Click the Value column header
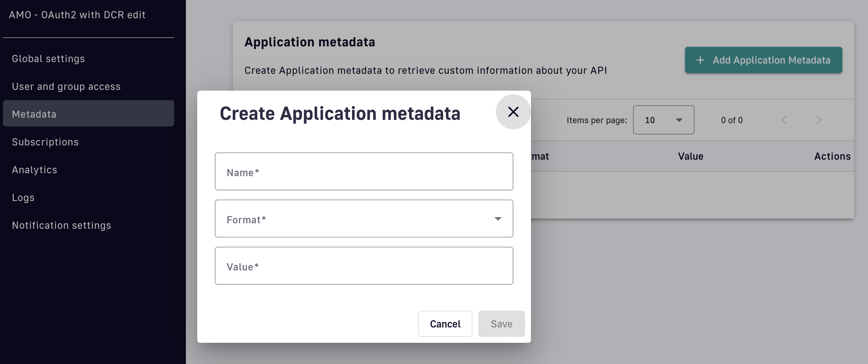Image resolution: width=868 pixels, height=364 pixels. tap(691, 156)
